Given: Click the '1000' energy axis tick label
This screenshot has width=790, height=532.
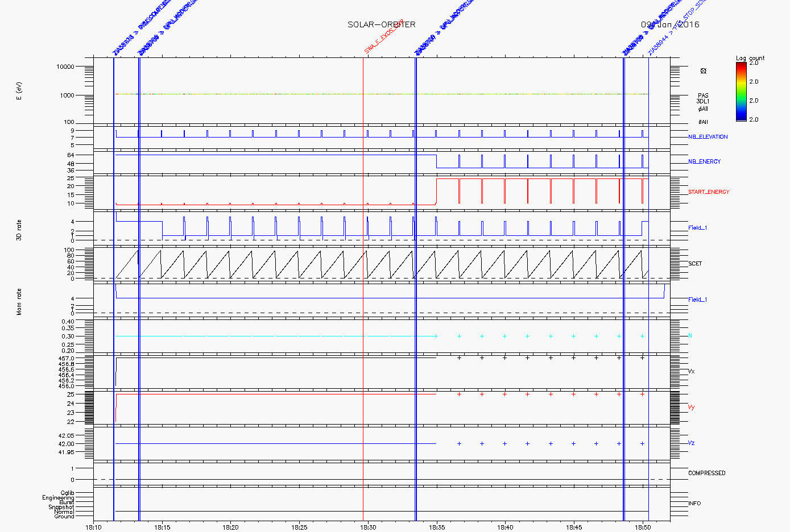Looking at the screenshot, I should pos(67,95).
